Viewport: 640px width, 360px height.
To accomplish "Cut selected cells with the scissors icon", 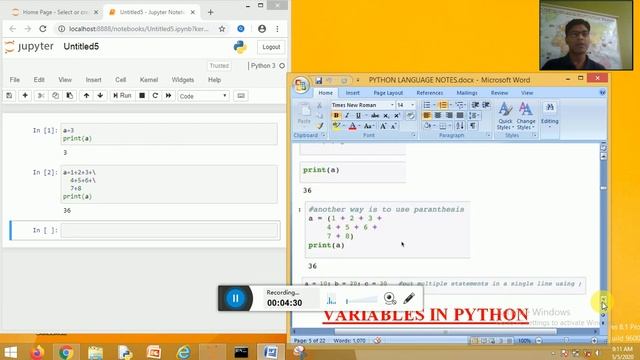I will [x=41, y=96].
